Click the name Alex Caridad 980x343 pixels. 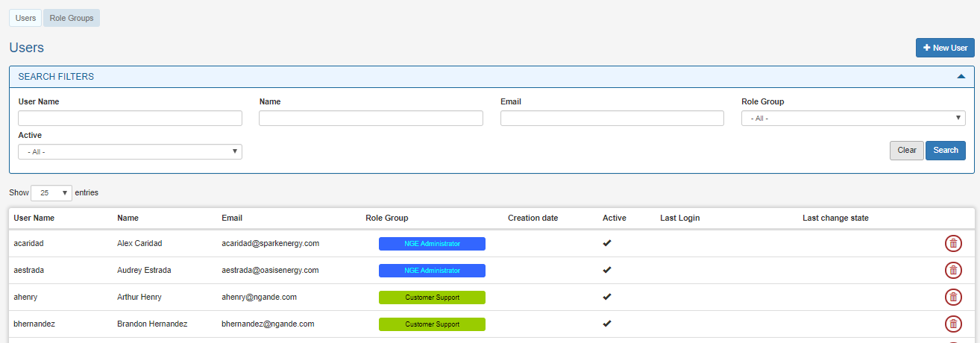tap(139, 243)
